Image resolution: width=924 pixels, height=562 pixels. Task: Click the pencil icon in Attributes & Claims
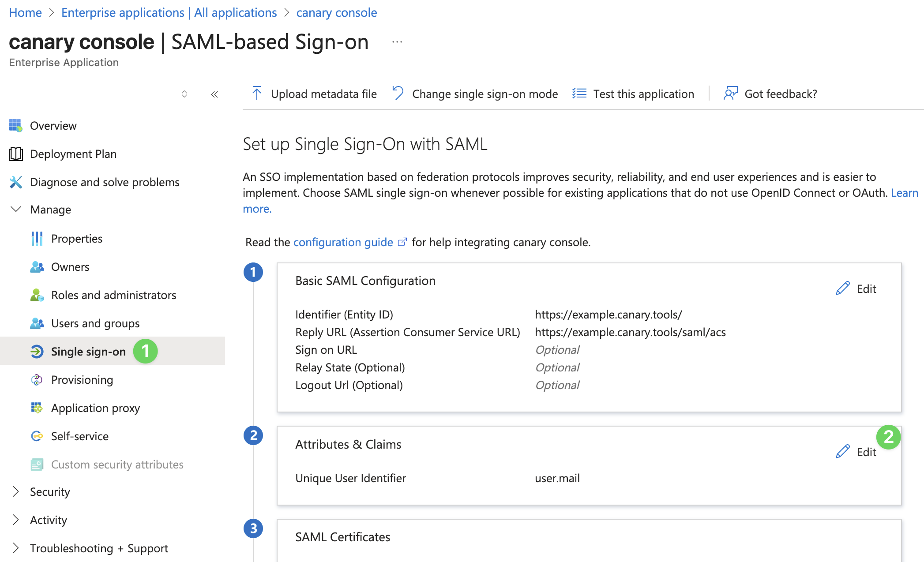[843, 452]
